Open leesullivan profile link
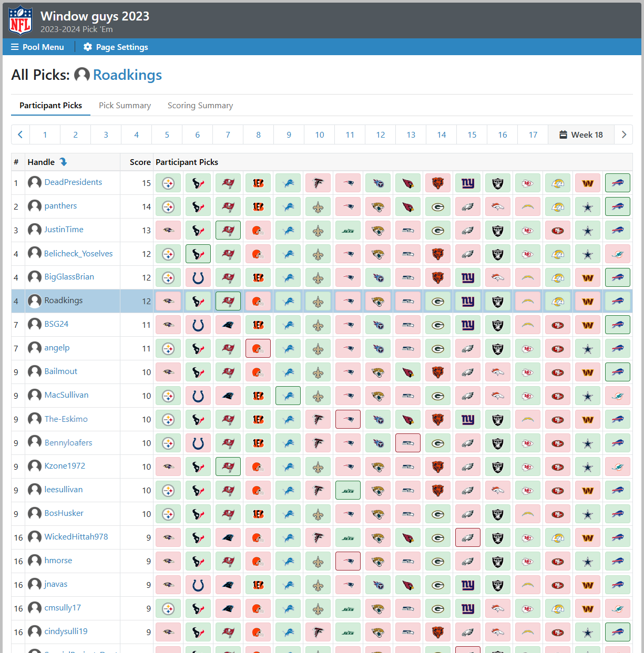 pyautogui.click(x=63, y=490)
